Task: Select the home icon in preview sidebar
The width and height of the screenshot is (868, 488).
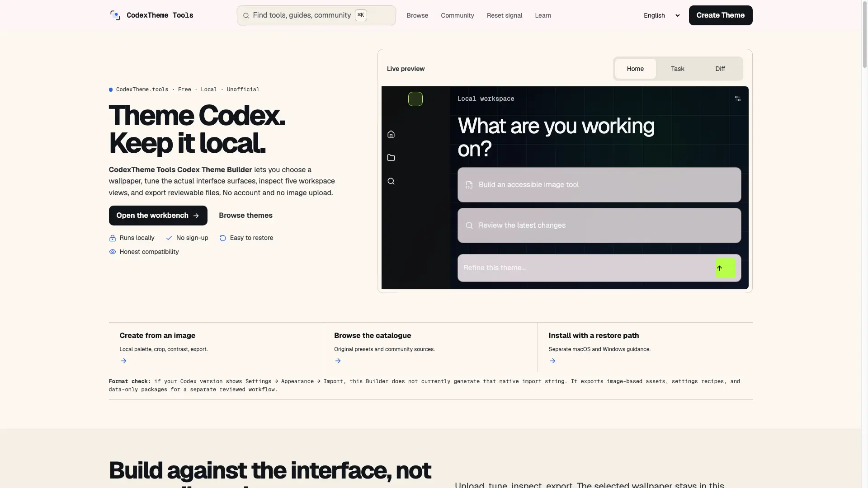Action: 391,134
